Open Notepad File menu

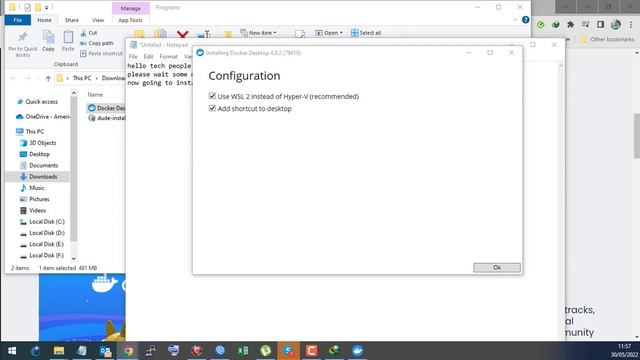point(133,56)
